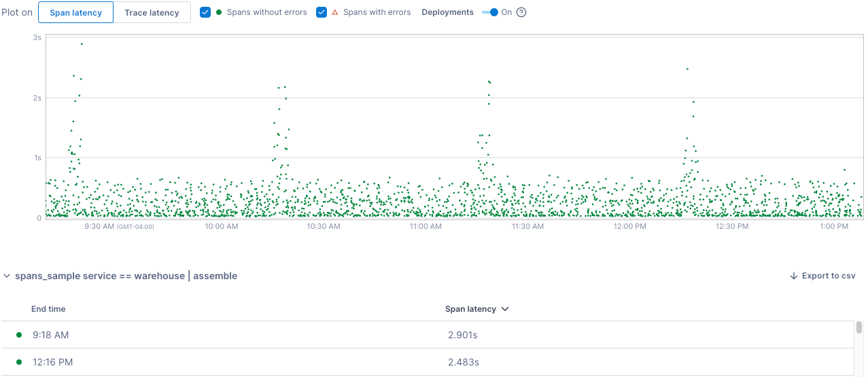The height and width of the screenshot is (377, 868).
Task: Collapse the spans_sample service section chevron
Action: [7, 276]
